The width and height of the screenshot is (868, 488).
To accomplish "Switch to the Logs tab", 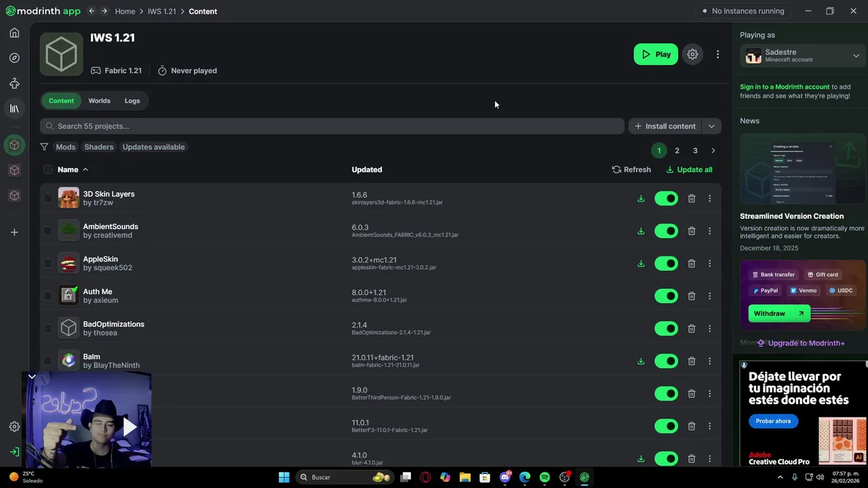I will 132,101.
